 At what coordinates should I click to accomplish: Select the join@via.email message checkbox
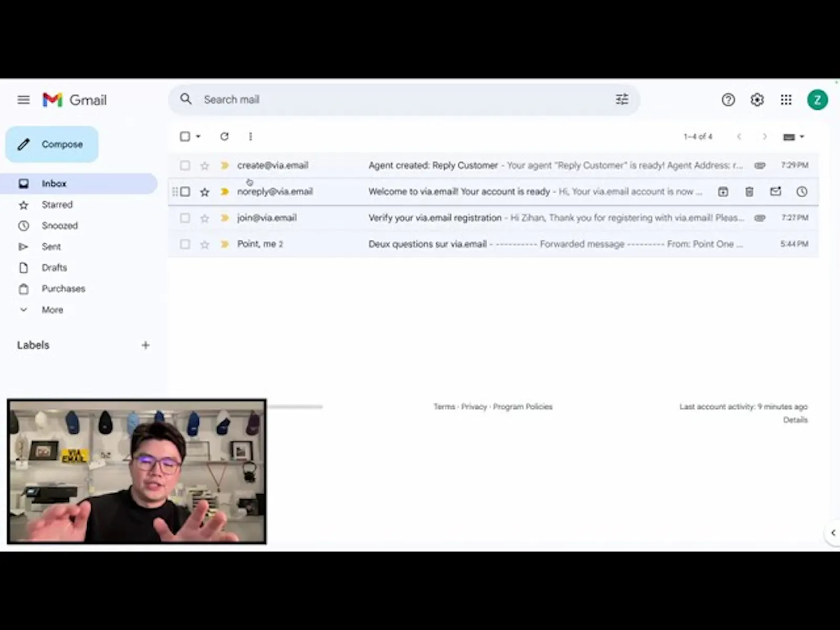(x=185, y=218)
